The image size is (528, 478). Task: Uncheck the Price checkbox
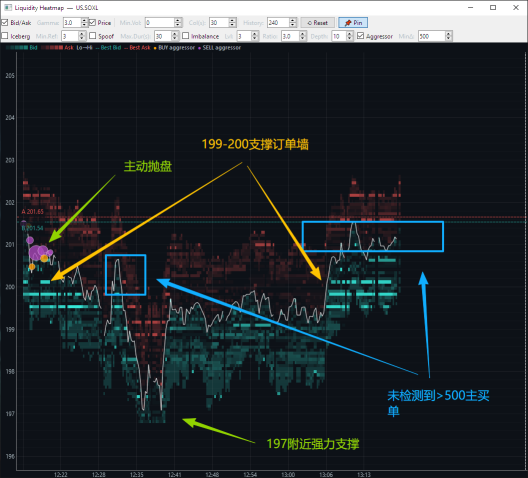[93, 23]
